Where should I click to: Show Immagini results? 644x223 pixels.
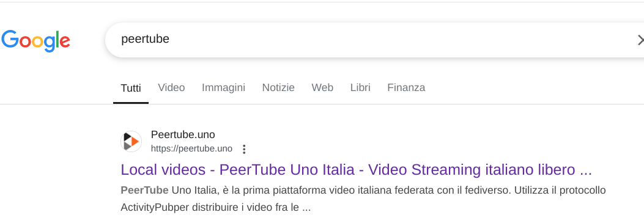click(223, 88)
